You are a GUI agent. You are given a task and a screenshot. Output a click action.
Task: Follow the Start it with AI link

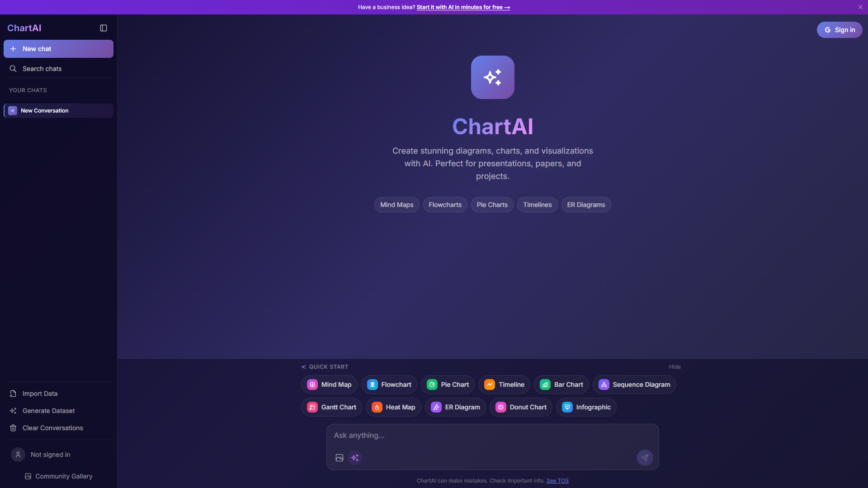click(x=463, y=7)
